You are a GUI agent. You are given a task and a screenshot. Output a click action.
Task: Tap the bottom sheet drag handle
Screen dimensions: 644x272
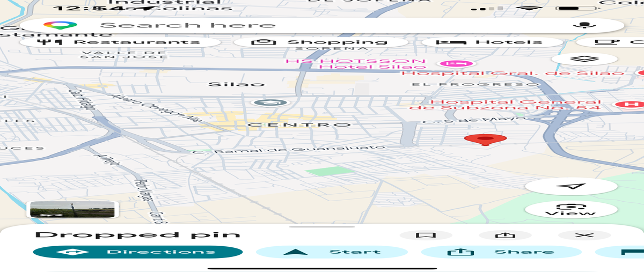[x=322, y=227]
